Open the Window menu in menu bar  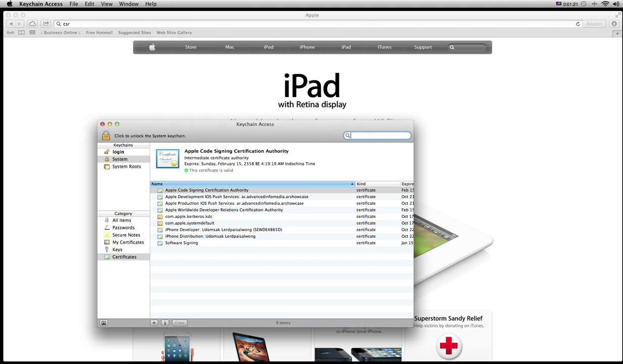tap(129, 4)
